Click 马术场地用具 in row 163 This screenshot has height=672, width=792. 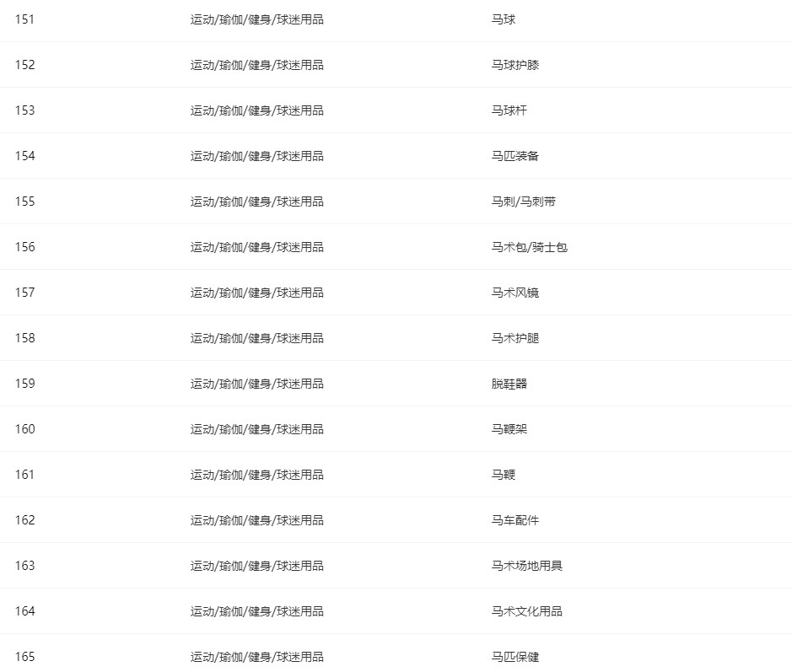point(527,566)
